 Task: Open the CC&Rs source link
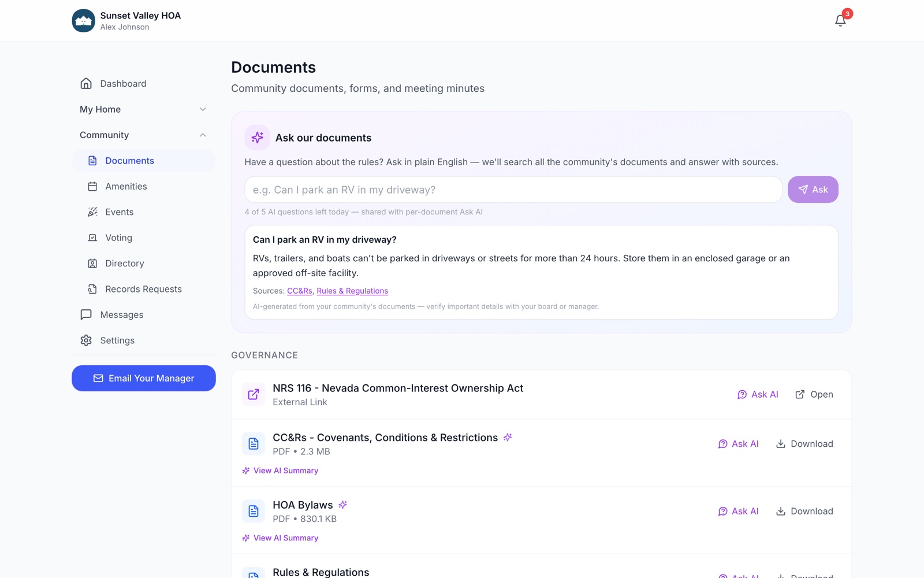point(299,291)
